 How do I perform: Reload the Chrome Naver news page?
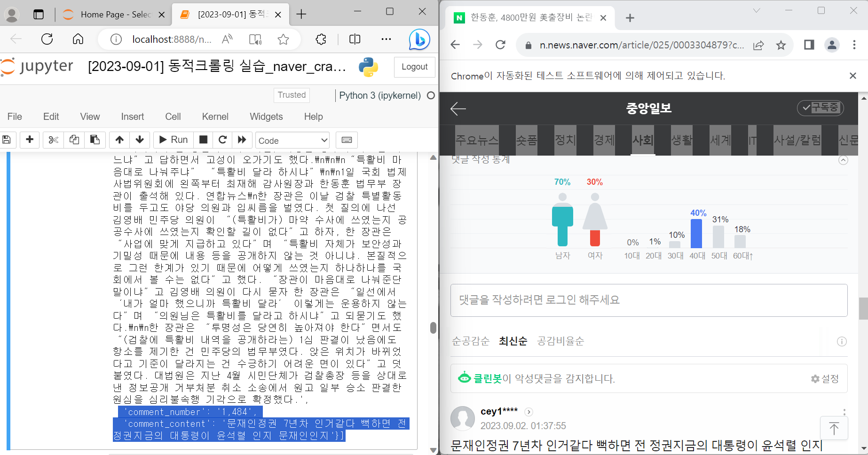point(500,45)
